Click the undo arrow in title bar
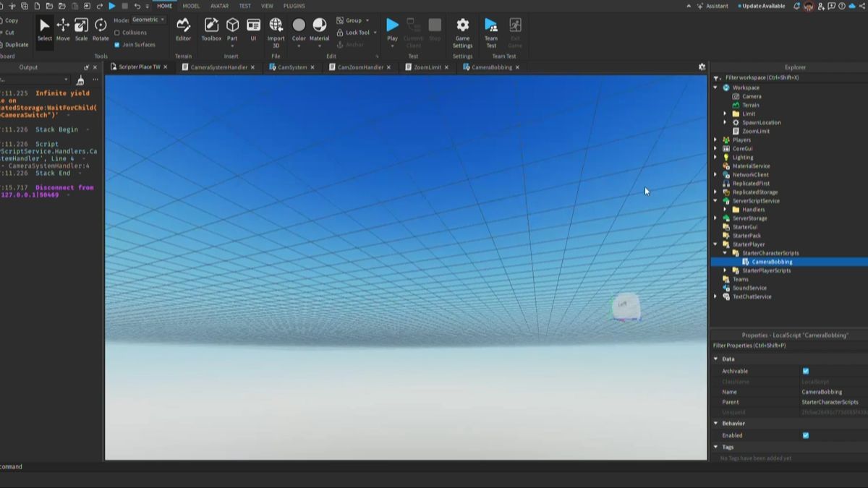Viewport: 868px width, 488px height. (x=137, y=6)
